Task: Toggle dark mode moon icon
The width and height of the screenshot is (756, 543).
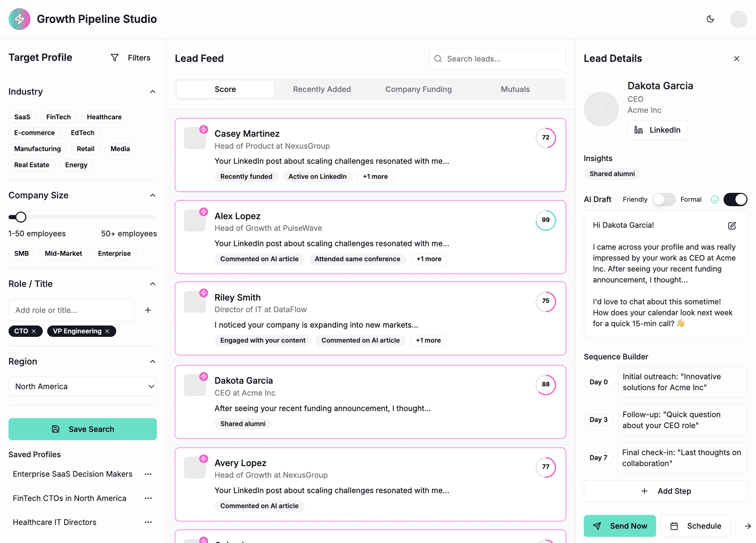Action: 710,19
